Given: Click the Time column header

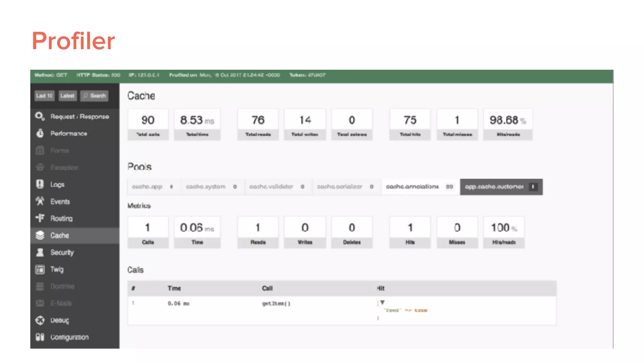Looking at the screenshot, I should 174,288.
